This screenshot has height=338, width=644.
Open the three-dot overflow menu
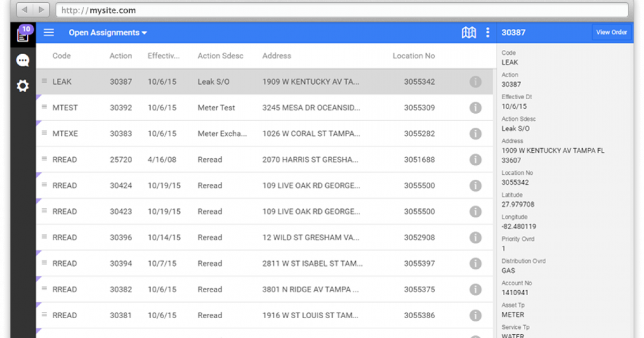pos(487,33)
